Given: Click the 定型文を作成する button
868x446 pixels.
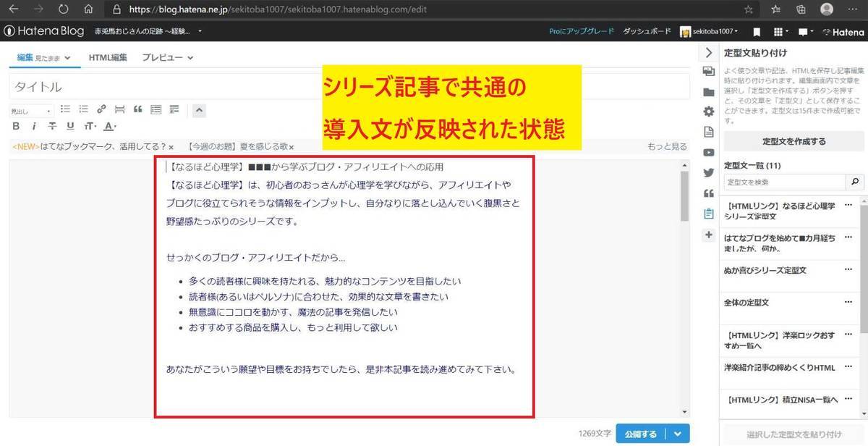Looking at the screenshot, I should 793,141.
